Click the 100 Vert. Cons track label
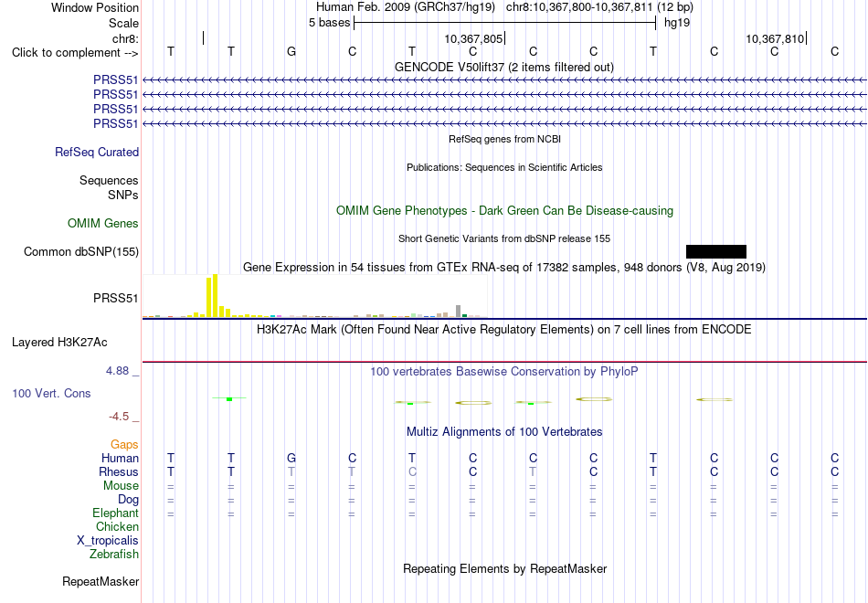868x603 pixels. (51, 393)
